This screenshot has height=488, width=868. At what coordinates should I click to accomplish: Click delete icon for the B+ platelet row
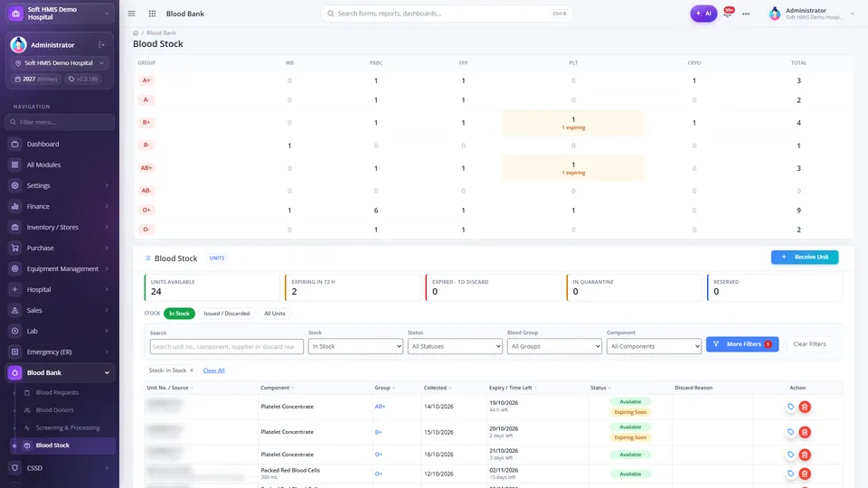coord(805,432)
